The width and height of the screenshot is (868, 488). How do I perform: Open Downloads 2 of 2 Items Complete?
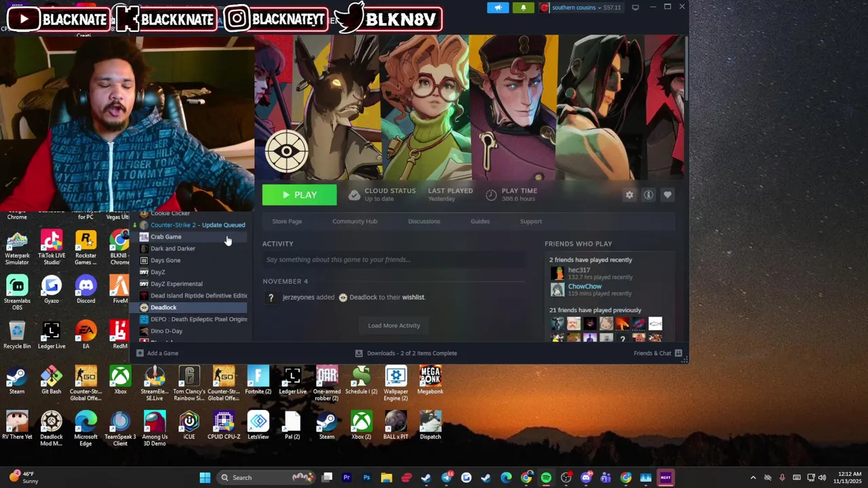(x=406, y=353)
